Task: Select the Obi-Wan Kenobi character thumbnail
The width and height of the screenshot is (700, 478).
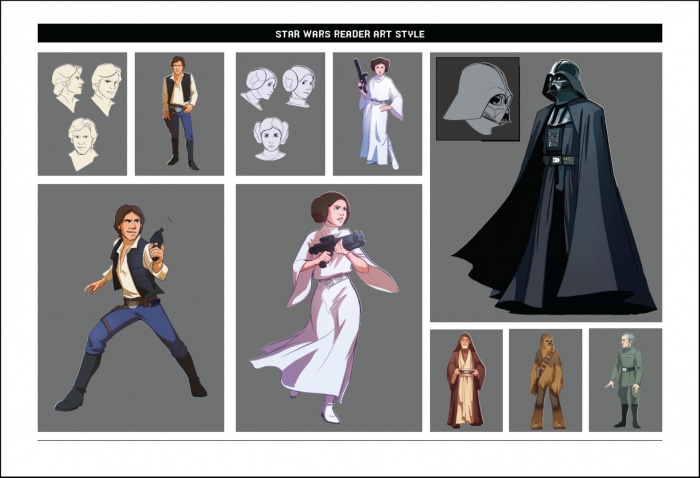Action: (x=466, y=380)
